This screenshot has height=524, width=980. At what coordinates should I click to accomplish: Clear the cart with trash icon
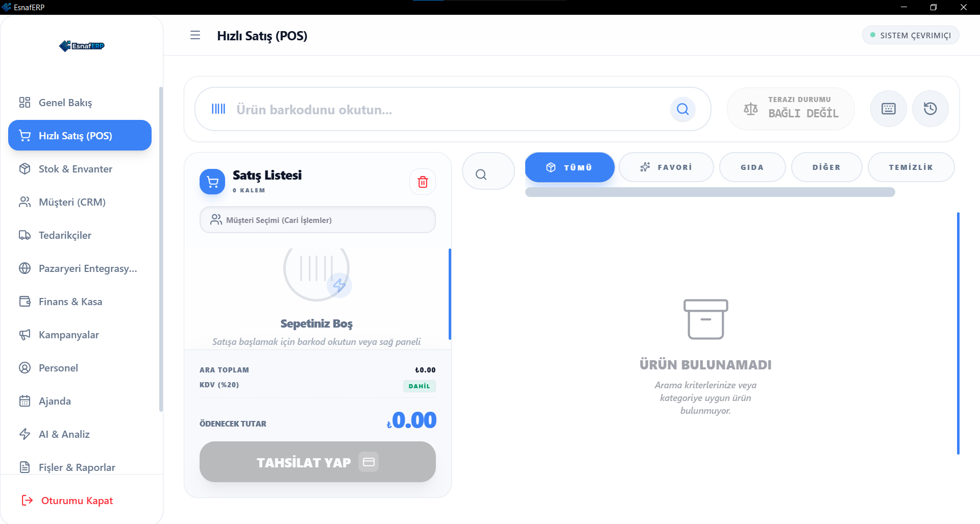(423, 182)
